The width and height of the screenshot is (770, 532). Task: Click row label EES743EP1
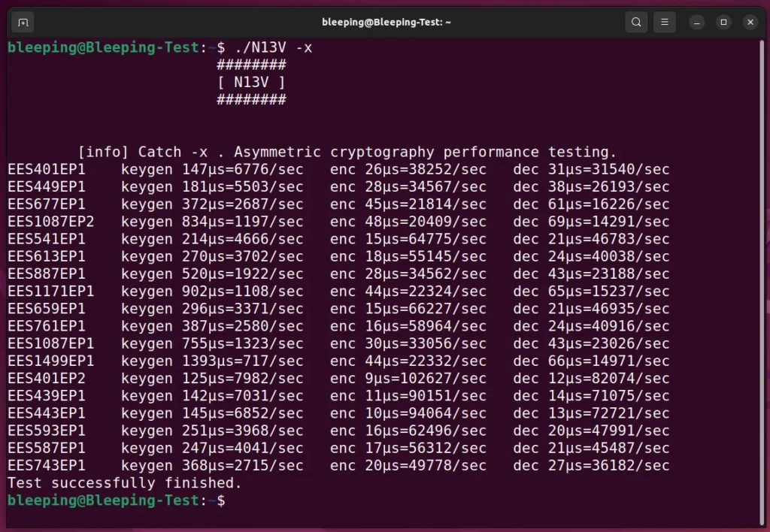(46, 466)
